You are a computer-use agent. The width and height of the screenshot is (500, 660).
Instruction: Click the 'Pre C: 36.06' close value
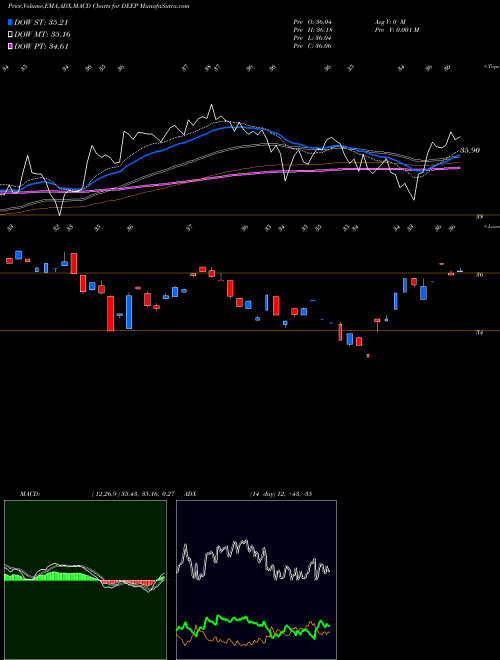tap(312, 46)
